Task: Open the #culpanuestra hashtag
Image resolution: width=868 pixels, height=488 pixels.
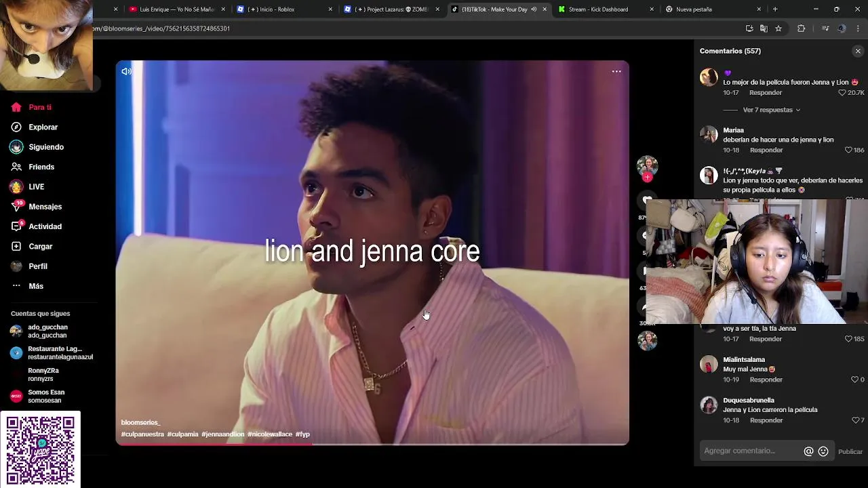Action: coord(142,434)
